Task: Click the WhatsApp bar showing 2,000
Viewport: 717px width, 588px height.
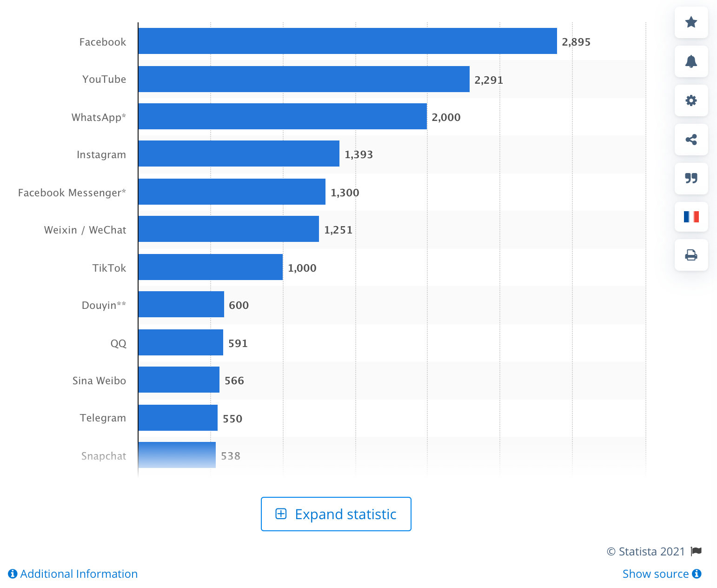Action: 282,116
